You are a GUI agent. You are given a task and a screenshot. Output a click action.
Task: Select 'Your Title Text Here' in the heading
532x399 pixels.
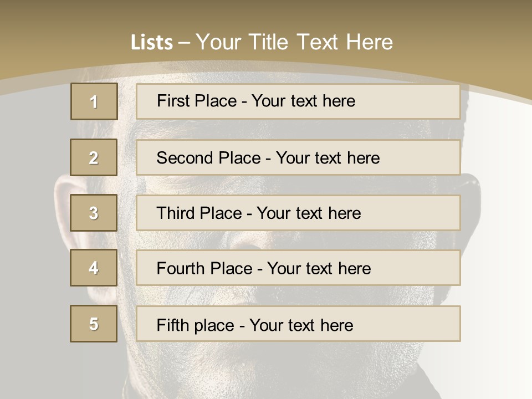[x=294, y=42]
